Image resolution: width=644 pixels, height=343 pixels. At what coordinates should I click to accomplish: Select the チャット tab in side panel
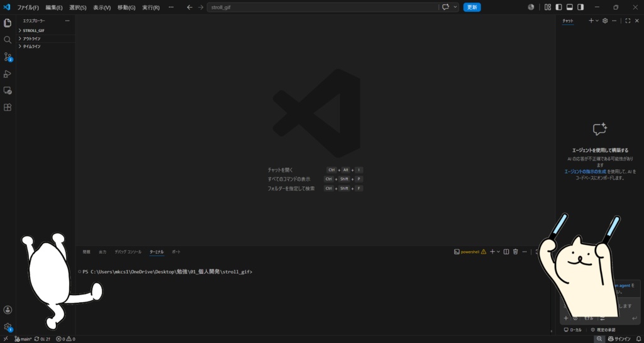coord(568,21)
